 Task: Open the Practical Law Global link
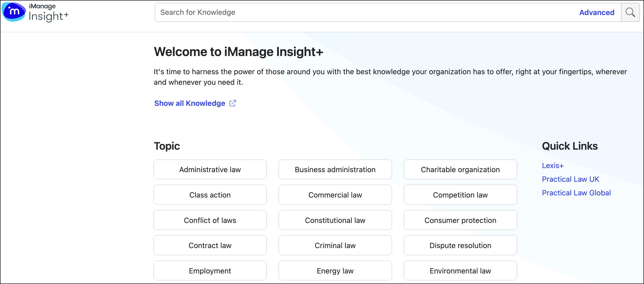tap(576, 193)
